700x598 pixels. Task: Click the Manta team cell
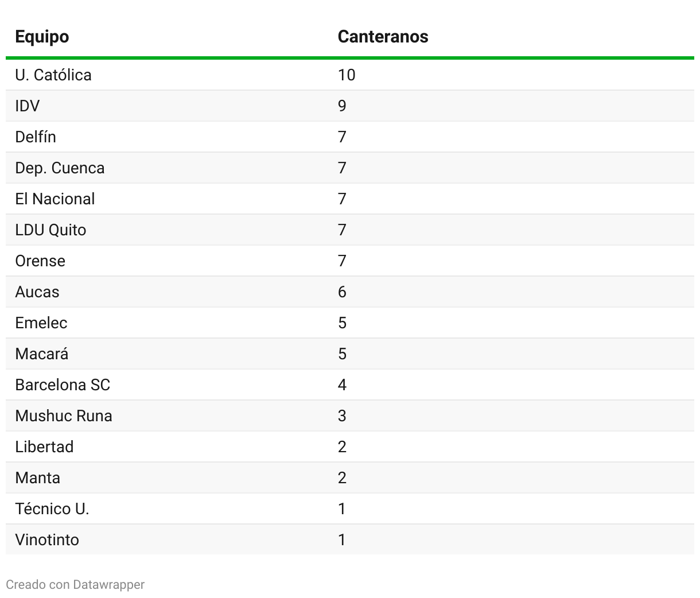[38, 478]
